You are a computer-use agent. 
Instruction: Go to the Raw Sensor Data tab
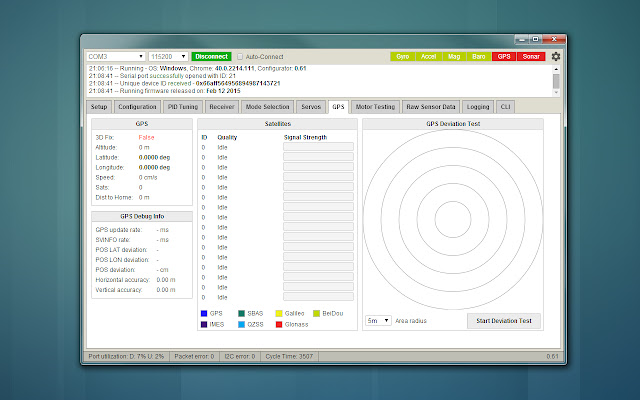(432, 105)
